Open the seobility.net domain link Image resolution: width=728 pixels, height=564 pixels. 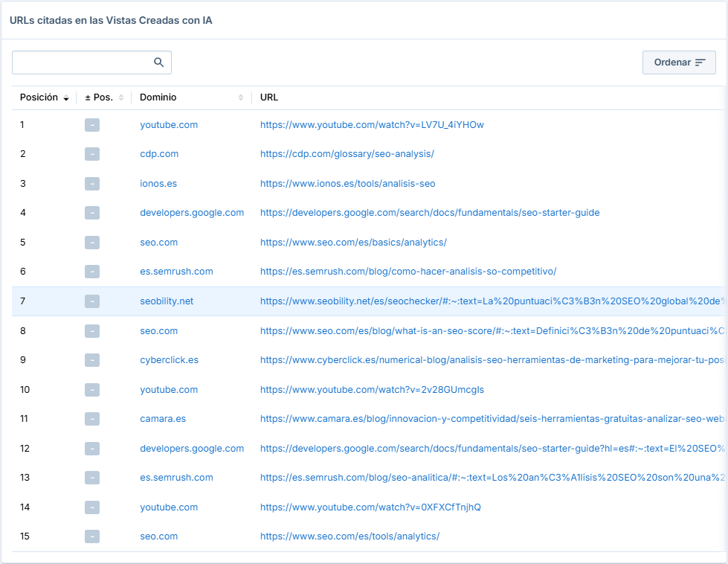click(167, 301)
